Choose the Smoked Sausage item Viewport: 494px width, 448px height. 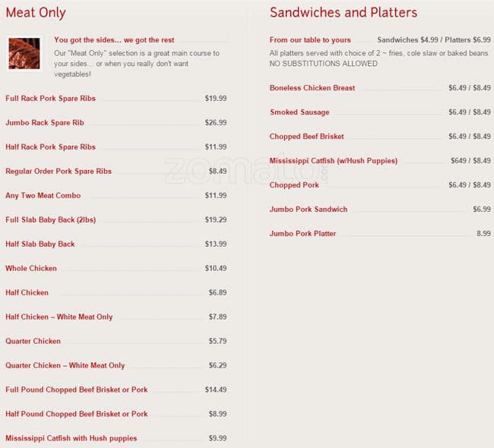pos(299,112)
